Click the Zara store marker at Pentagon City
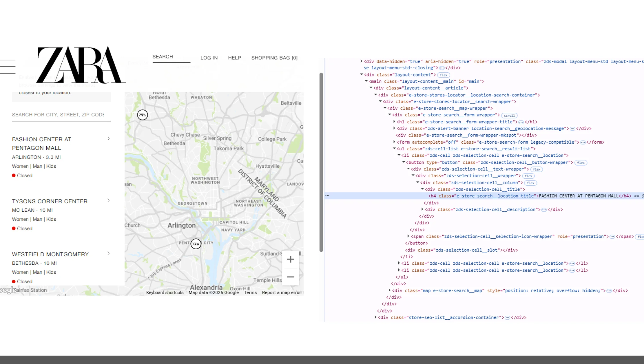Viewport: 644px width, 364px height. 196,244
